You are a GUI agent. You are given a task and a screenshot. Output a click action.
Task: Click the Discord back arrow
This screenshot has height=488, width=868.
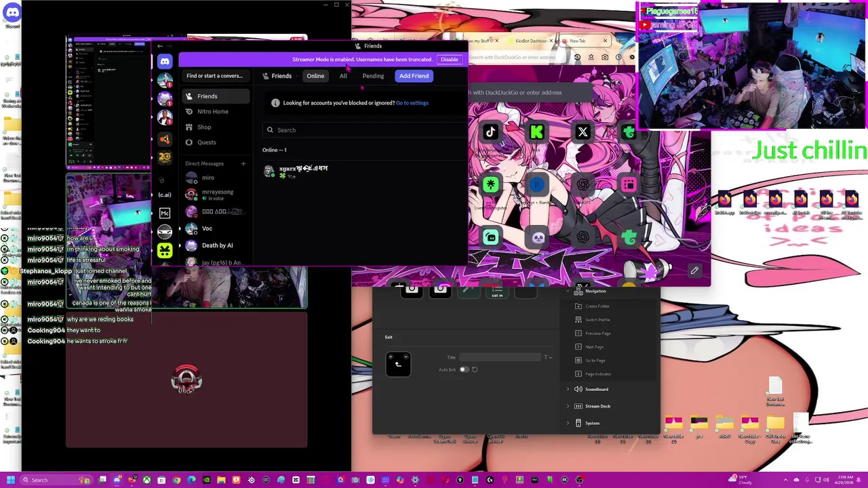(159, 46)
